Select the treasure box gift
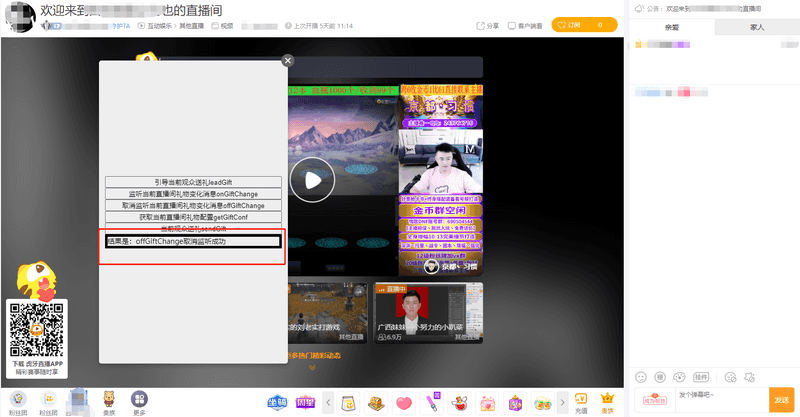This screenshot has width=800, height=417. coord(377,403)
